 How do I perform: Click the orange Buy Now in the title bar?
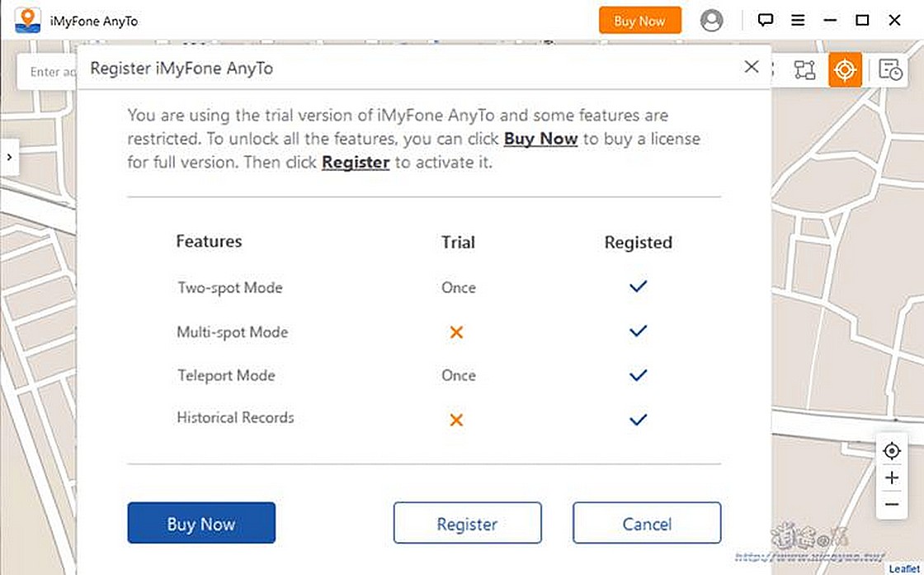tap(640, 20)
